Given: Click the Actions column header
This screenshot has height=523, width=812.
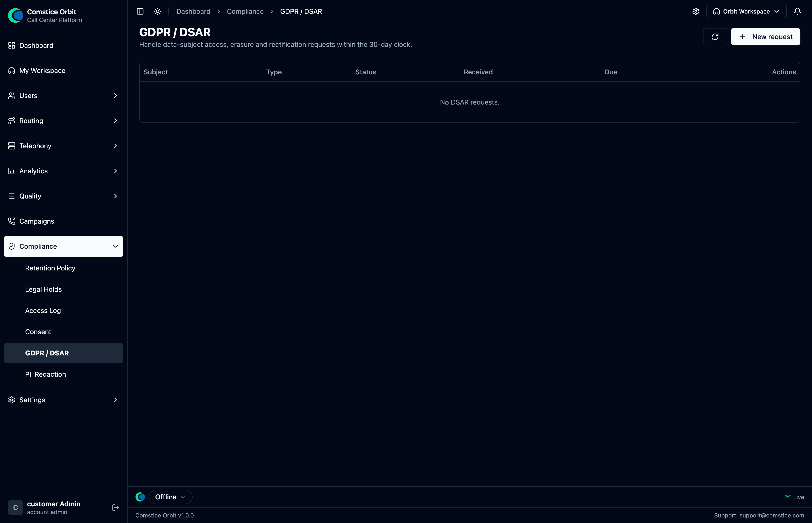Looking at the screenshot, I should [783, 72].
